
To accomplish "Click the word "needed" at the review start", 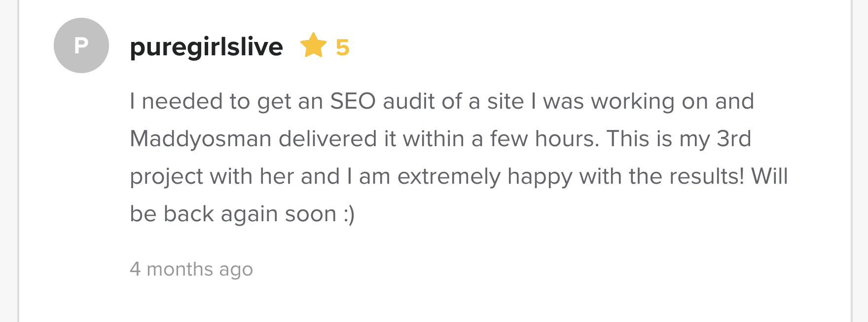I will click(x=182, y=101).
